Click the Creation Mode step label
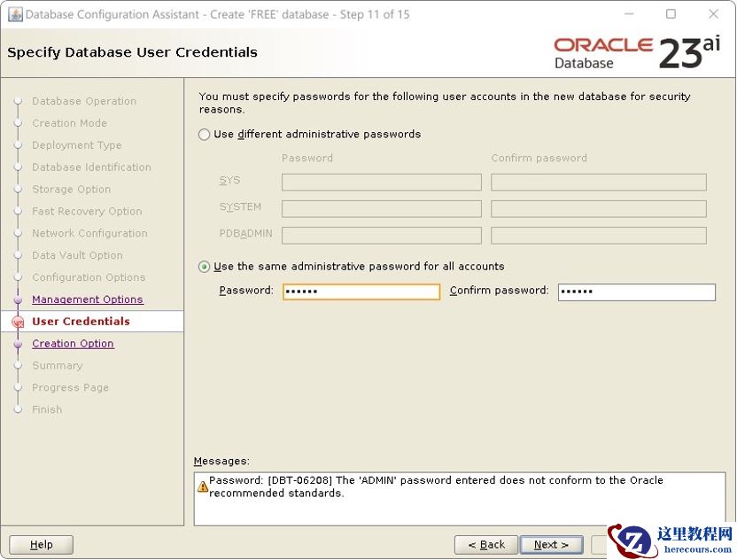The height and width of the screenshot is (560, 737). pos(70,123)
